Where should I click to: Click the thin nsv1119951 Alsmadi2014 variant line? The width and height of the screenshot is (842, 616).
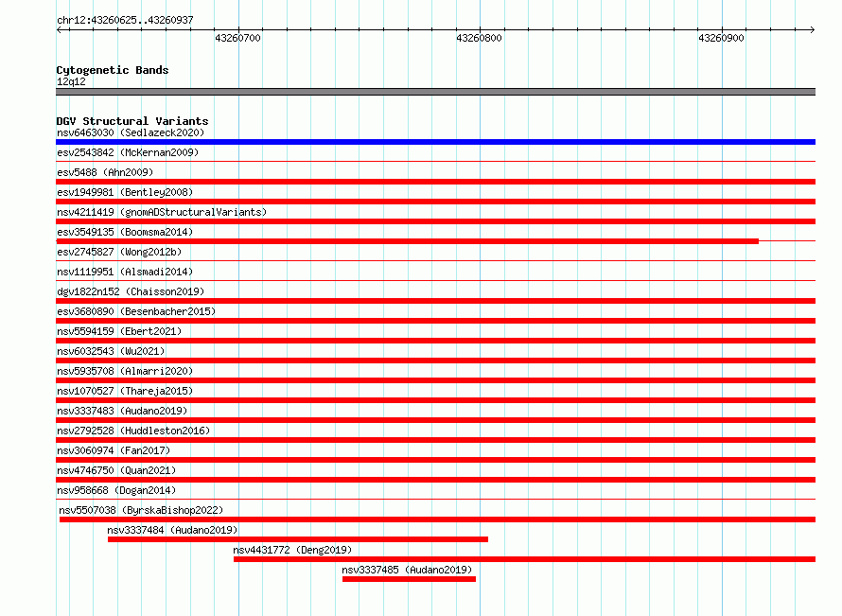click(435, 280)
